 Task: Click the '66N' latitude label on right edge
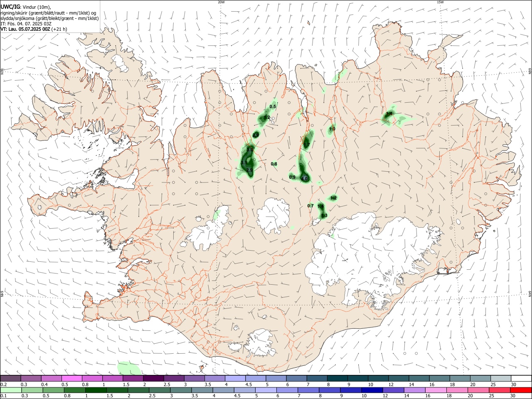530,71
